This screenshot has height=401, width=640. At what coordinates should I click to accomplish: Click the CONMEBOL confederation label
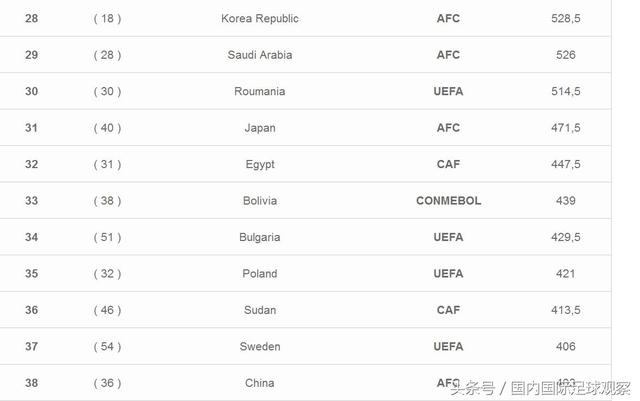click(x=448, y=201)
